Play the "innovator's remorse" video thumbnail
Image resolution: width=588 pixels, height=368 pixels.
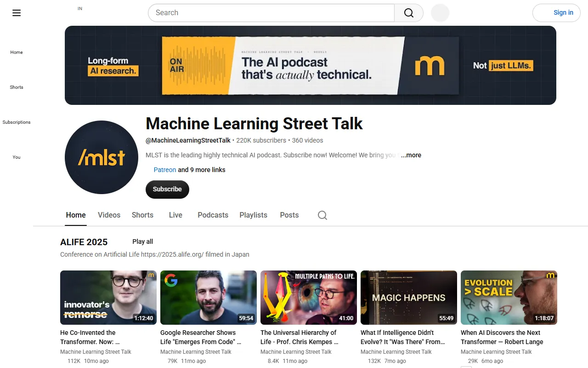tap(108, 298)
